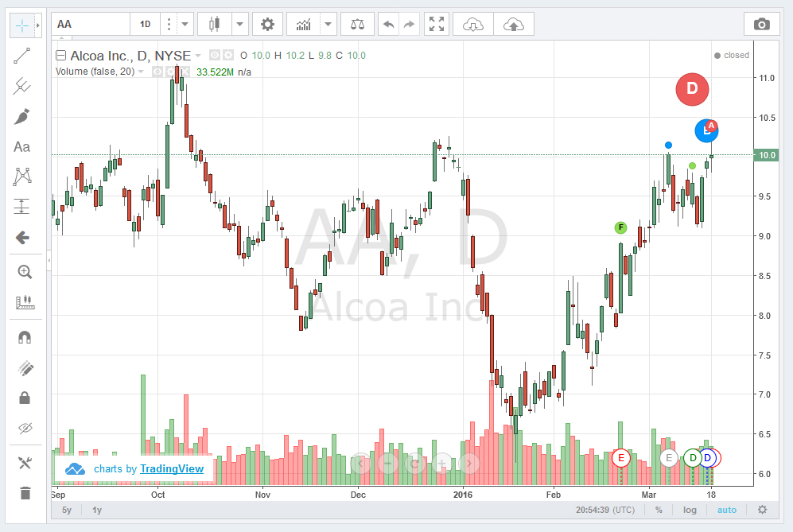The height and width of the screenshot is (532, 793).
Task: Select the pitchfork drawing tool
Action: (21, 86)
